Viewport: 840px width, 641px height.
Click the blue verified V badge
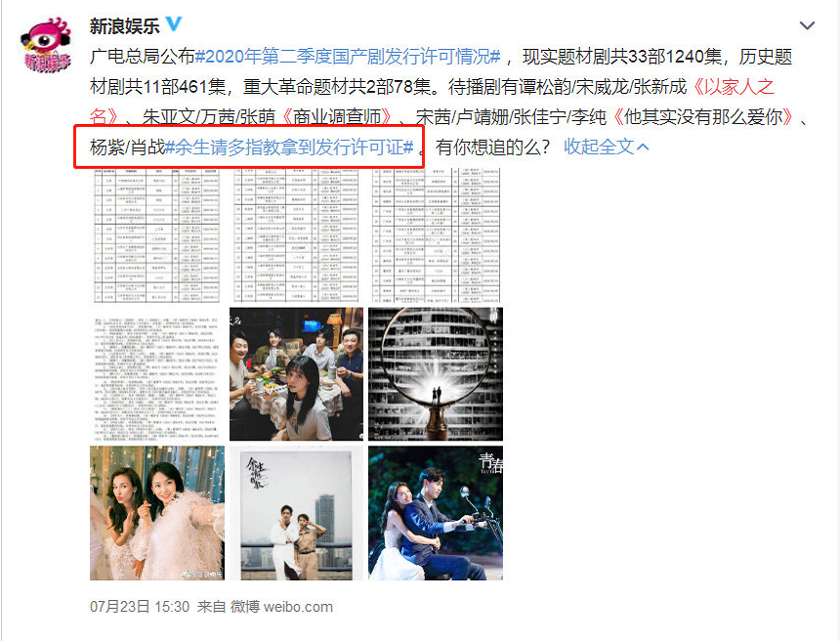pos(174,24)
